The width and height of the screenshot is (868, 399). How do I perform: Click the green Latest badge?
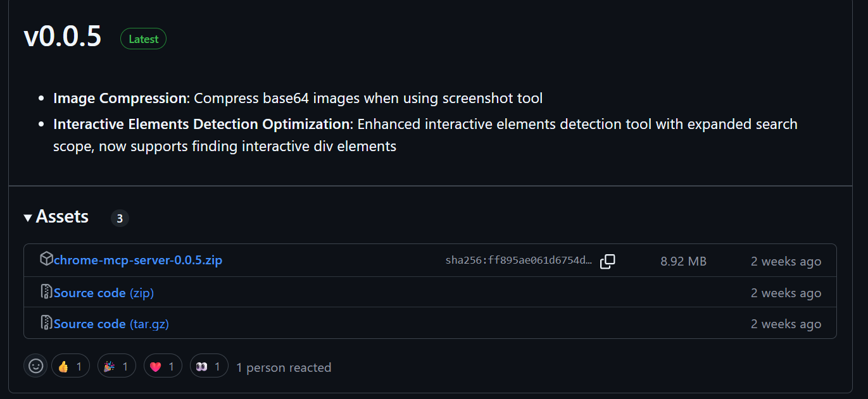[144, 39]
